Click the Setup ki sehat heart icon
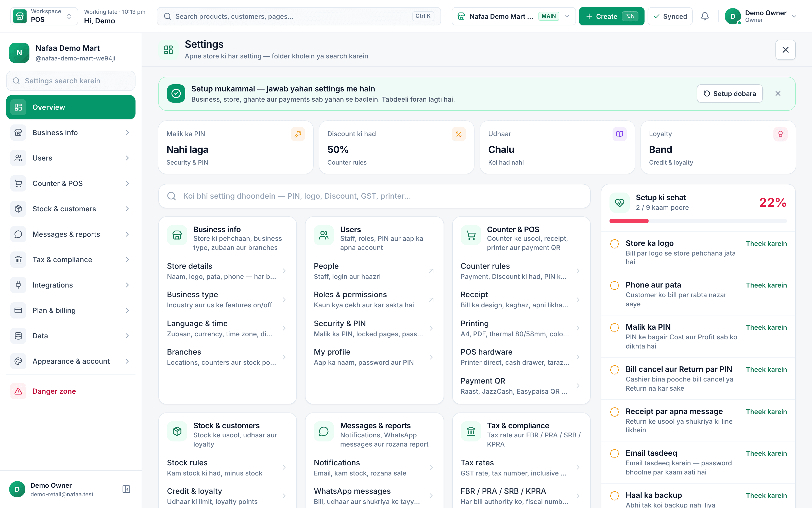The height and width of the screenshot is (508, 812). pyautogui.click(x=619, y=203)
